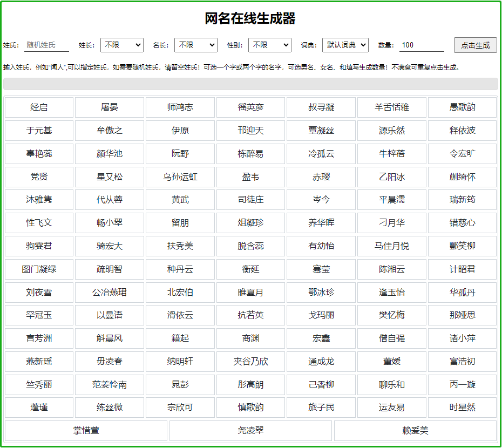Select the name 党贤

(x=39, y=177)
